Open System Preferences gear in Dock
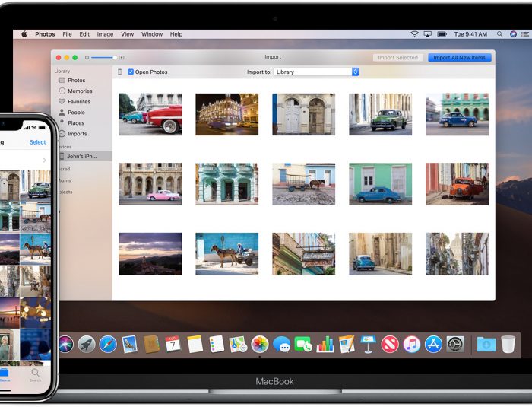The width and height of the screenshot is (532, 407). click(x=455, y=344)
